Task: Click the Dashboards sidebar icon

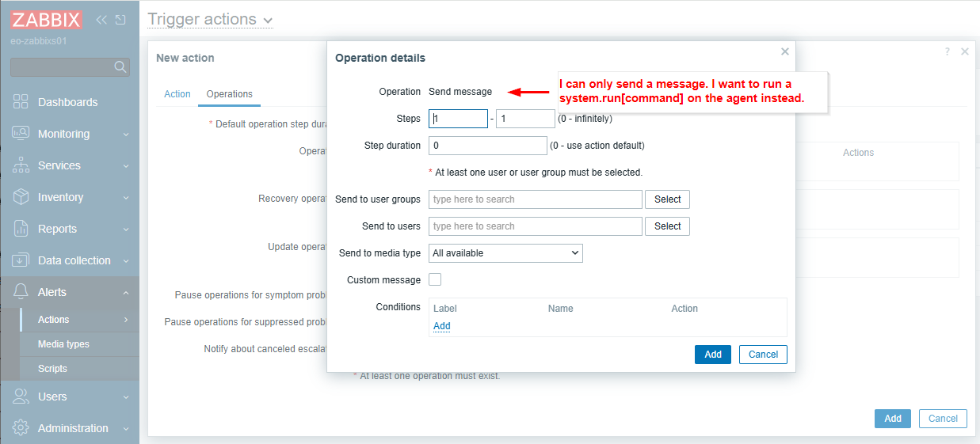Action: point(21,102)
